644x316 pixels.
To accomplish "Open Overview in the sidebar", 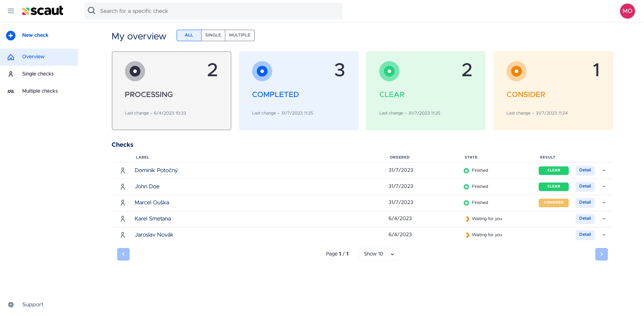I will click(39, 57).
